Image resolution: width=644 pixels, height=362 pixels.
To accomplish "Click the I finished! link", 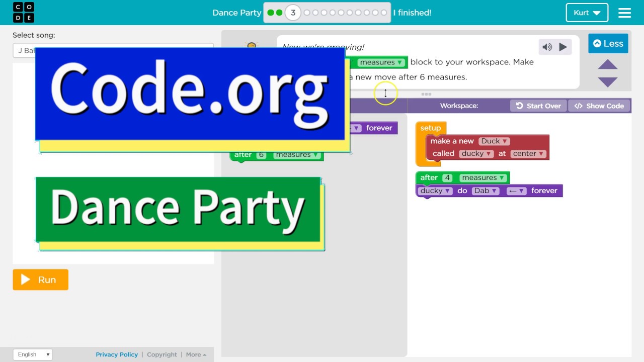I will pyautogui.click(x=412, y=13).
